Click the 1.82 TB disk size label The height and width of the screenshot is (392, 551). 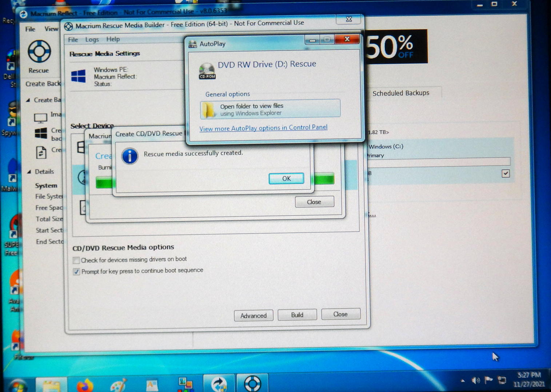point(378,132)
